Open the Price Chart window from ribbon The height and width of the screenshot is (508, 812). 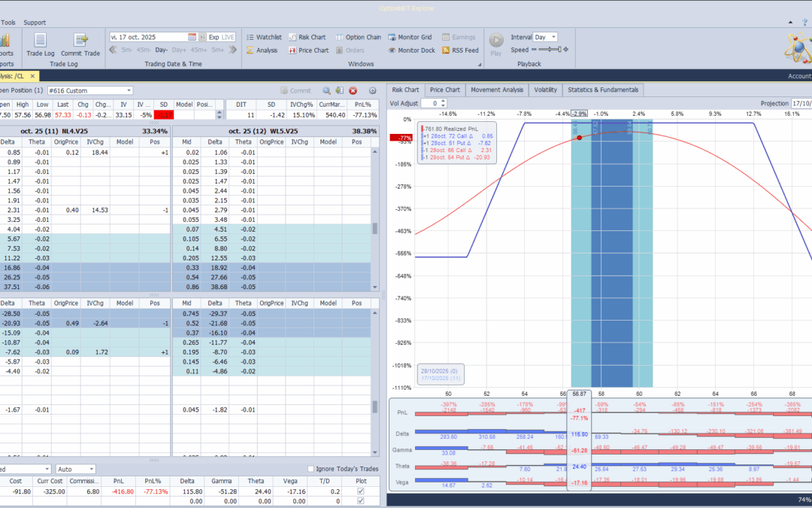coord(309,50)
